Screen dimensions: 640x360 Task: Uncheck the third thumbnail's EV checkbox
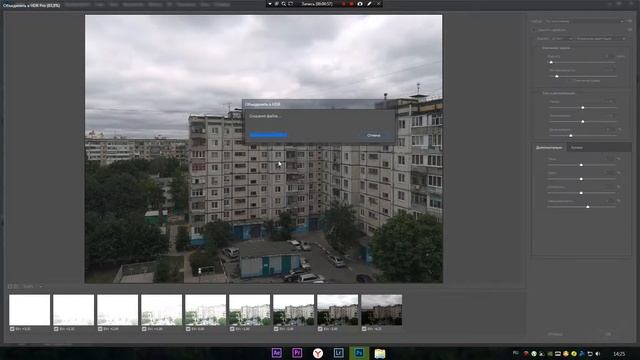[x=100, y=329]
